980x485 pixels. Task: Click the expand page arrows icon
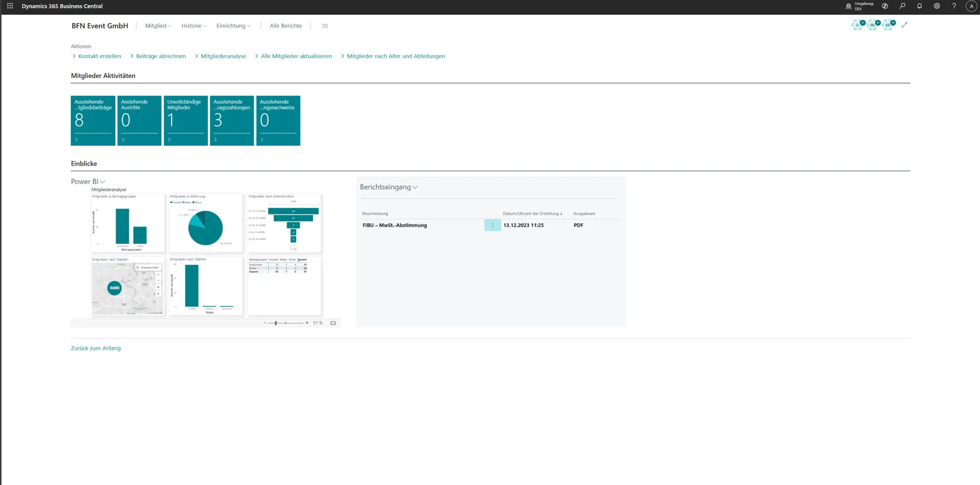click(x=904, y=25)
